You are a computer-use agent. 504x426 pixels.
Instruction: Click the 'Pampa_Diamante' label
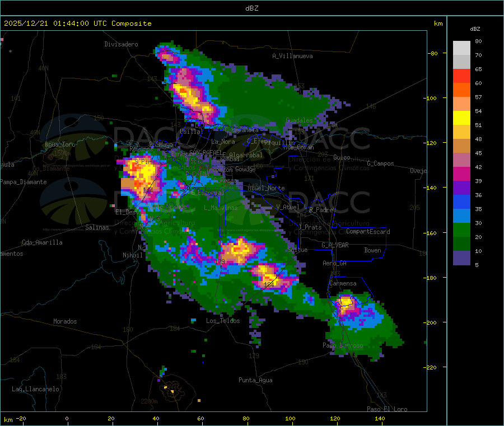(23, 182)
